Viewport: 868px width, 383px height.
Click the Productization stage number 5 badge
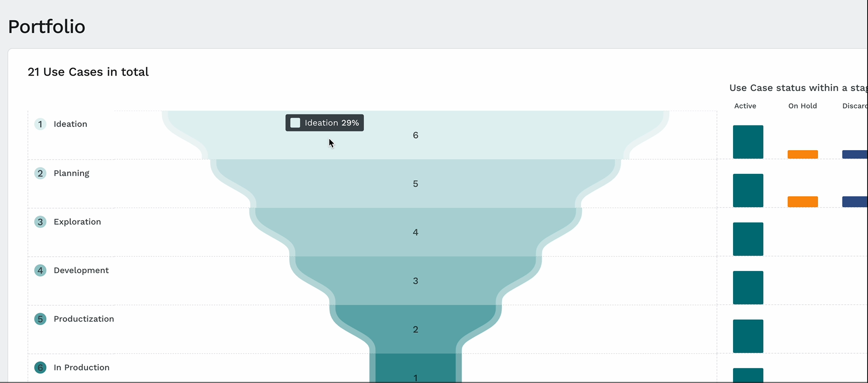[x=40, y=319]
